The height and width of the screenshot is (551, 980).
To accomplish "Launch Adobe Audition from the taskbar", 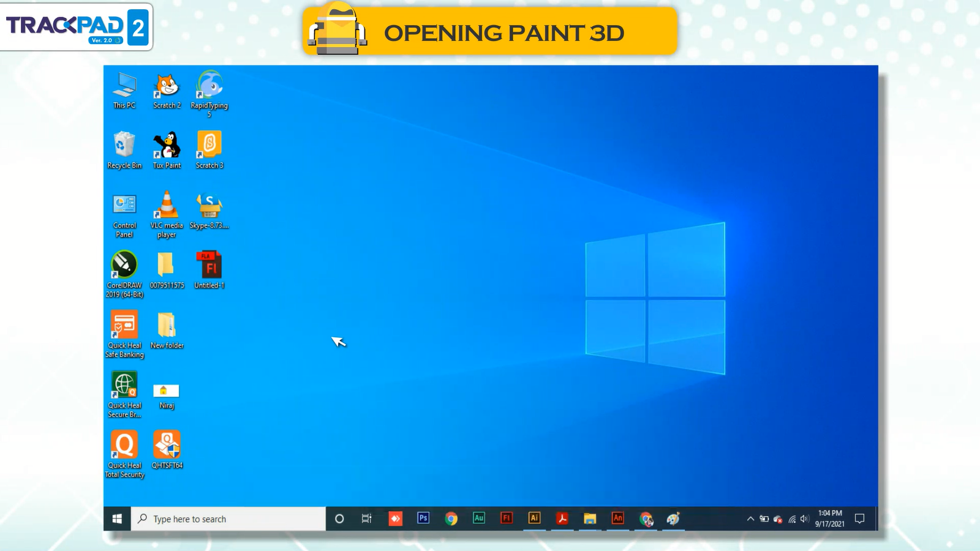I will [479, 519].
